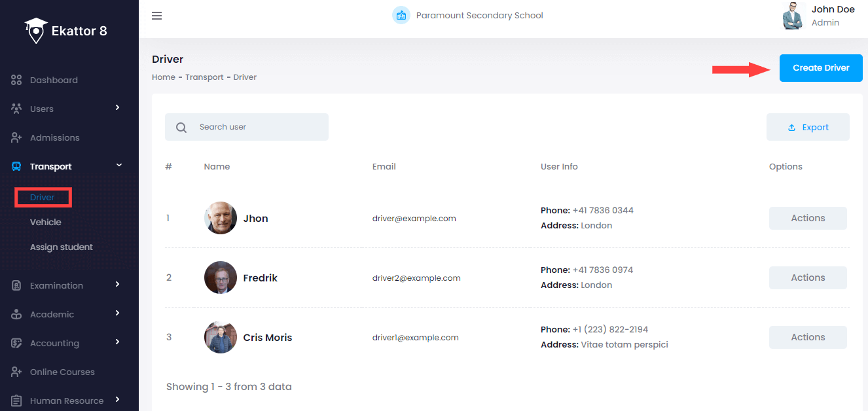Click the Search user input field

(x=259, y=127)
